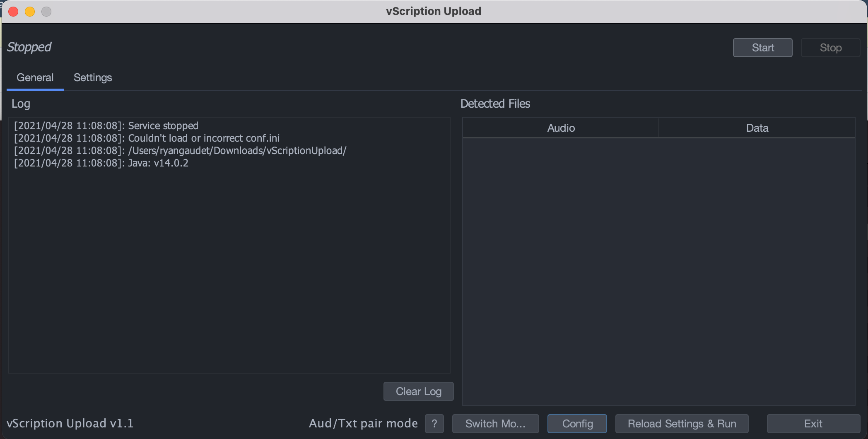
Task: Click the 'Service stopped' log line
Action: (x=106, y=125)
